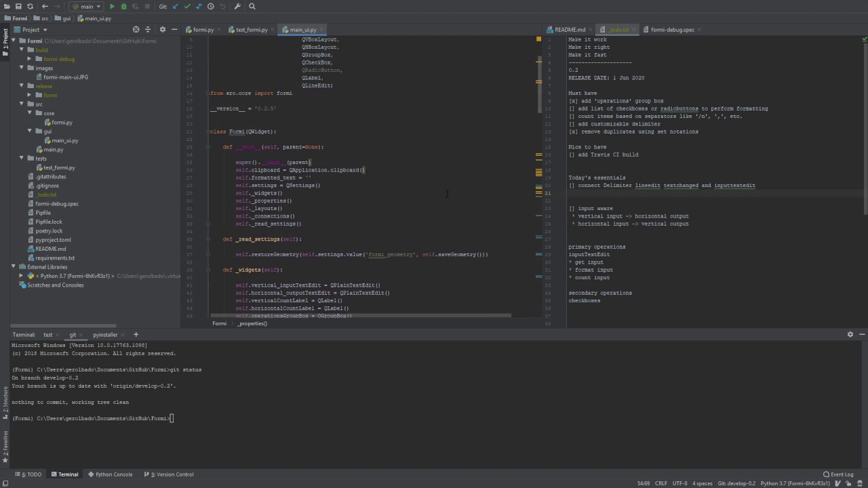Select Pipfile.lock in project tree
Image resolution: width=868 pixels, height=488 pixels.
pyautogui.click(x=48, y=222)
